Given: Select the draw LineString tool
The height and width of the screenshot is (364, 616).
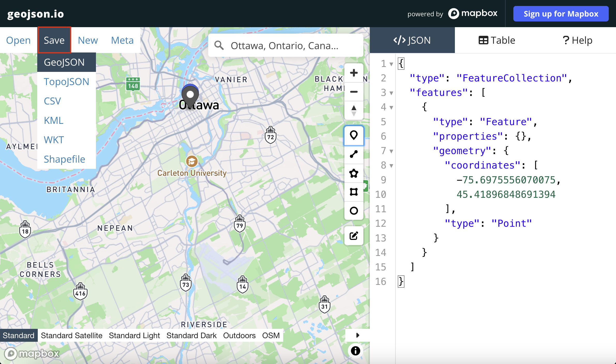Looking at the screenshot, I should 354,154.
